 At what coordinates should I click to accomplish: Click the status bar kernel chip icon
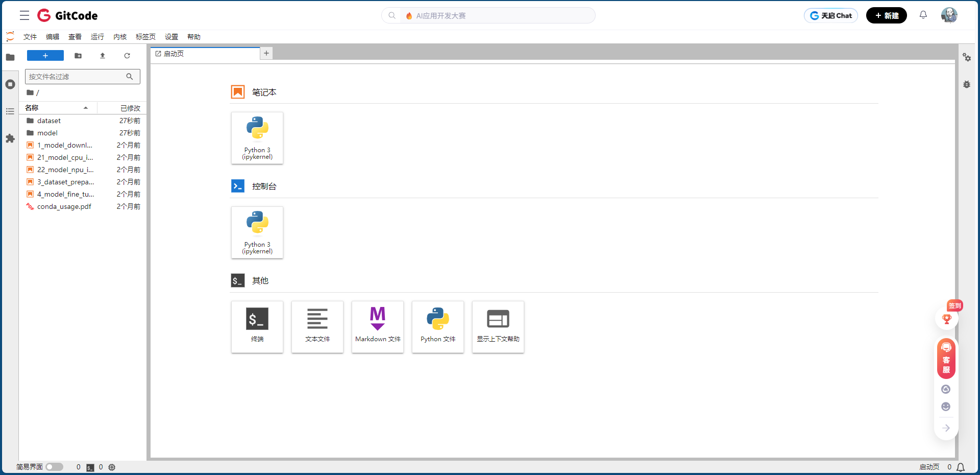tap(112, 467)
